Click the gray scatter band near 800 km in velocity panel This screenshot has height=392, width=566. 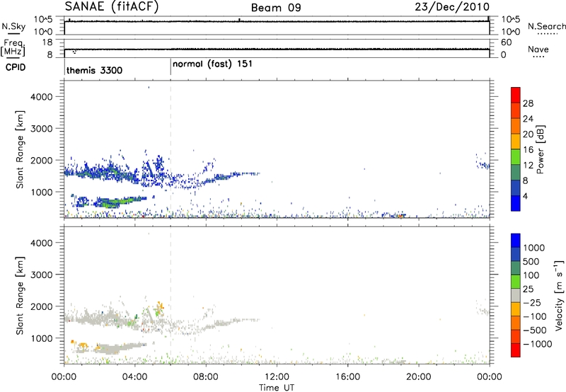pyautogui.click(x=119, y=347)
